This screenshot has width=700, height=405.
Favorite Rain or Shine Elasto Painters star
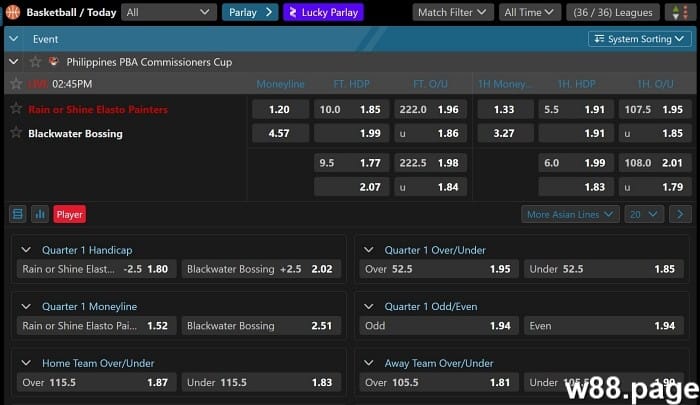(16, 109)
